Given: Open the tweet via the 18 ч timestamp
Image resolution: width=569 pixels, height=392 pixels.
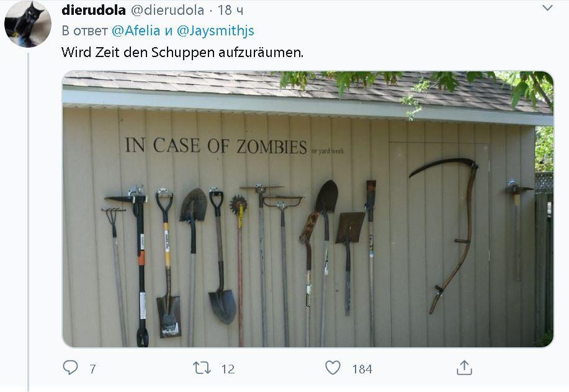Looking at the screenshot, I should click(x=230, y=10).
